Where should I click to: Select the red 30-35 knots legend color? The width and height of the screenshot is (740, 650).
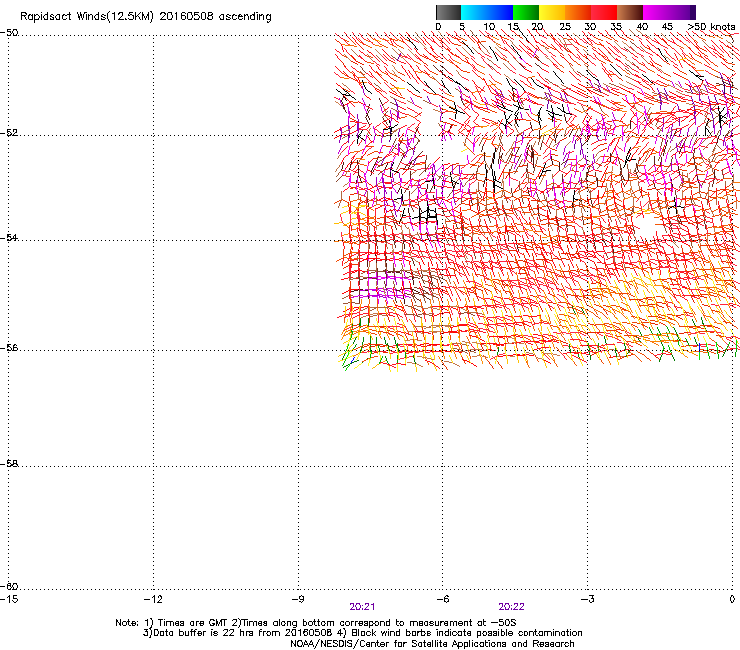[604, 12]
